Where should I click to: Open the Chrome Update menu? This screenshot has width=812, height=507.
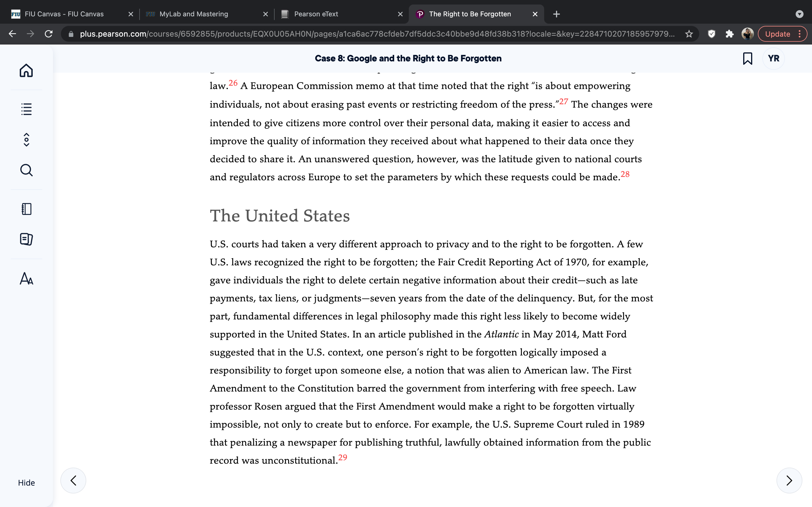coord(782,34)
